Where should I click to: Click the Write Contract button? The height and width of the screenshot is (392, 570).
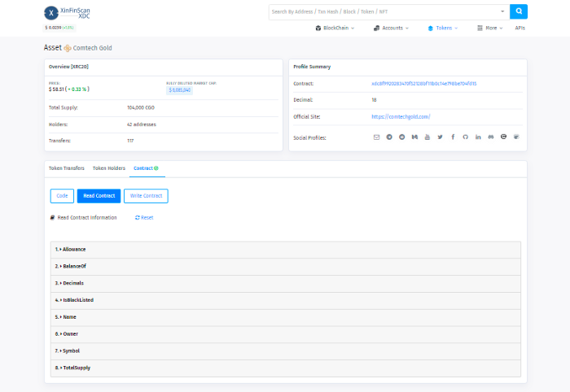click(146, 196)
